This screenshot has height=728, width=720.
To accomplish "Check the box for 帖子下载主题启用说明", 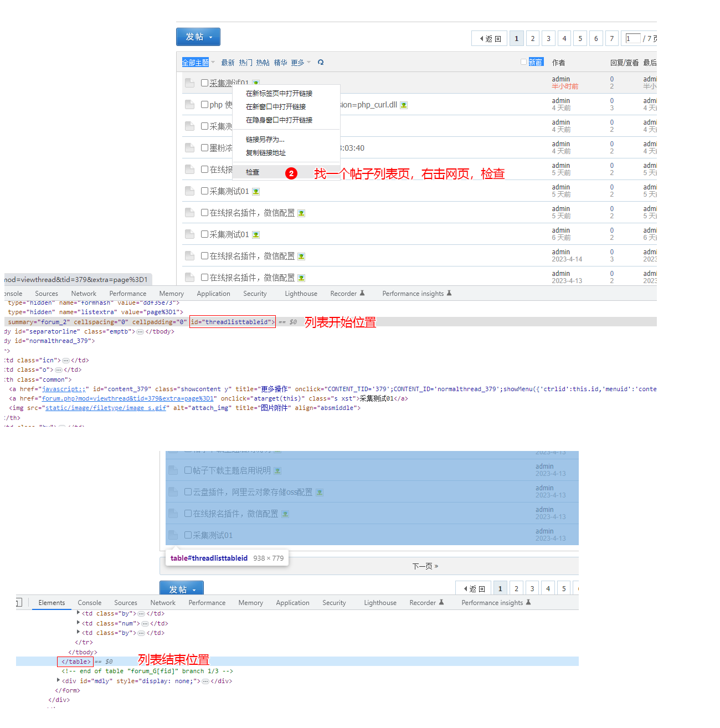I will [188, 470].
